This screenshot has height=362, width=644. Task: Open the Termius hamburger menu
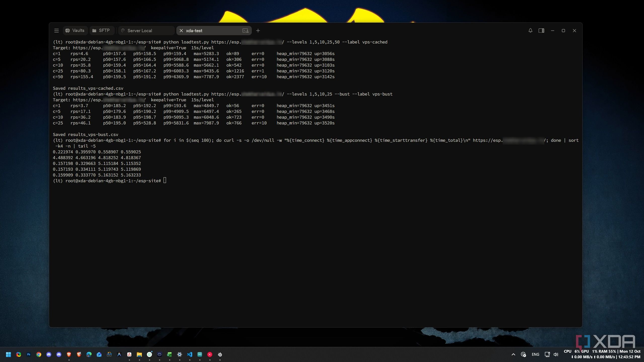click(x=56, y=30)
